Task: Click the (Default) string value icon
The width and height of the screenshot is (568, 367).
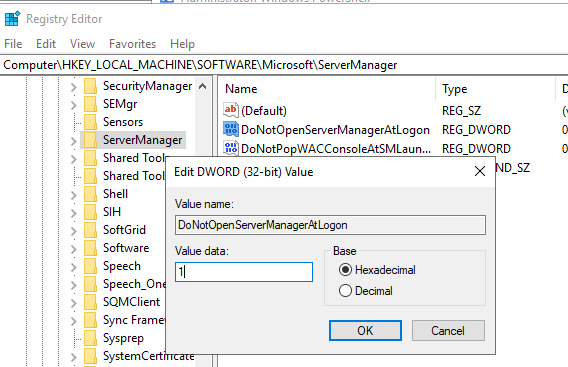Action: coord(231,110)
